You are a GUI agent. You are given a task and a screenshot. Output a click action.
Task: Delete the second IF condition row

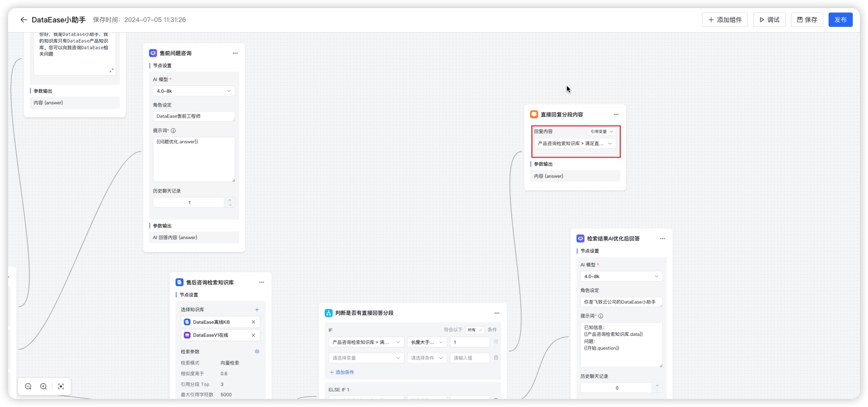[496, 358]
